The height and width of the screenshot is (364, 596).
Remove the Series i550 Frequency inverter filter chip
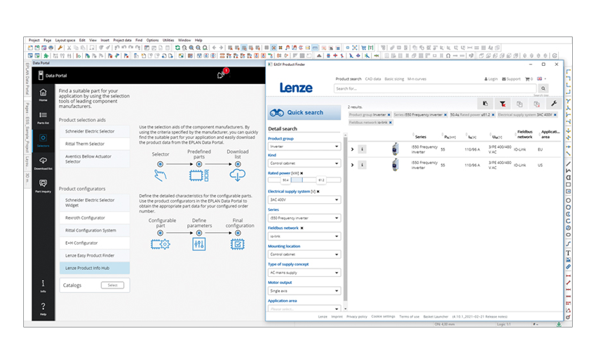point(445,114)
